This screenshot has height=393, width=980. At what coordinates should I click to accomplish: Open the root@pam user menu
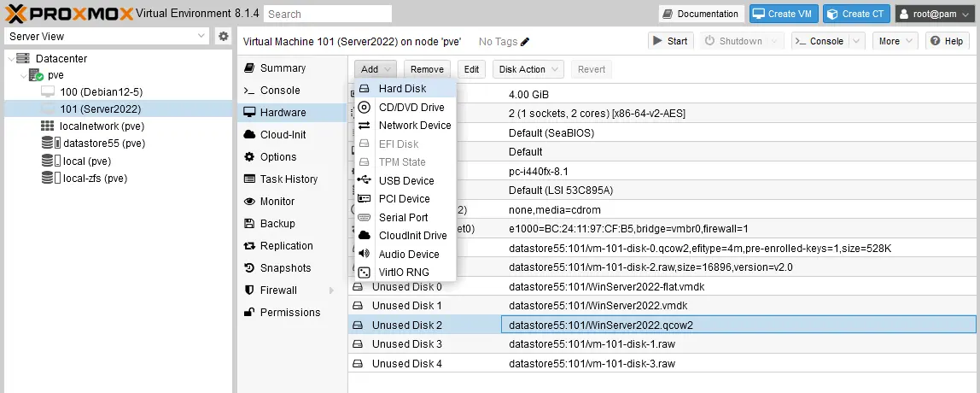click(935, 14)
